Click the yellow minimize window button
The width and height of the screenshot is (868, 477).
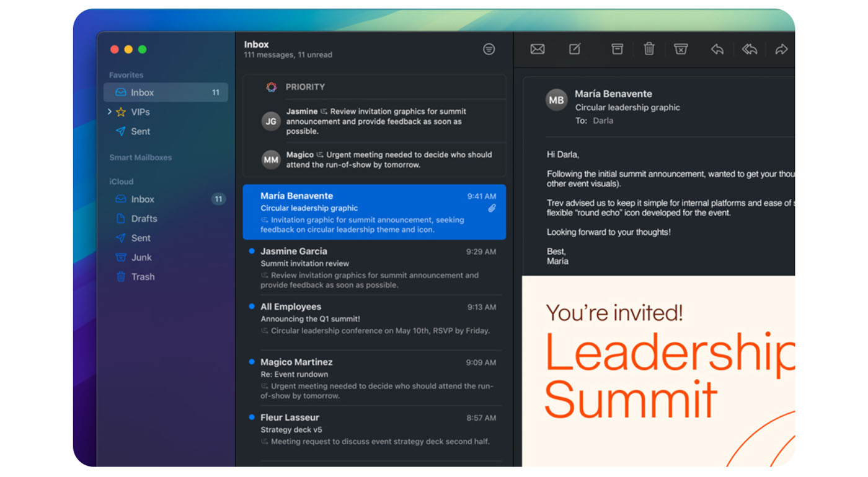point(128,50)
